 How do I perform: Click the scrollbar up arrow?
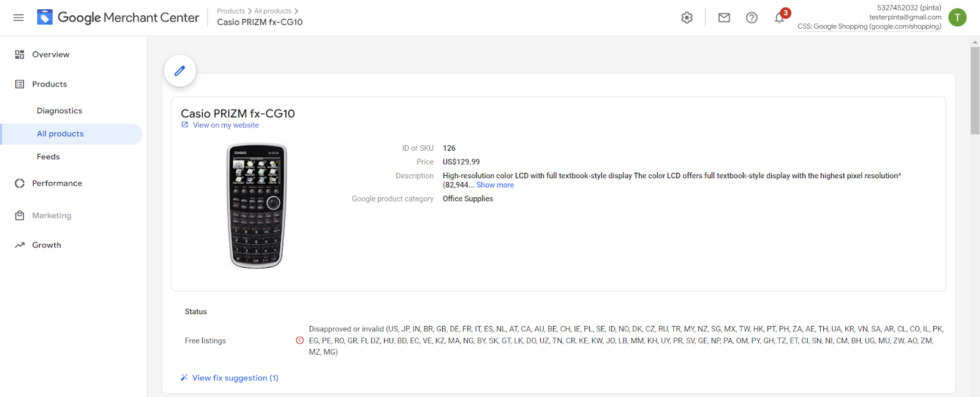(x=975, y=42)
